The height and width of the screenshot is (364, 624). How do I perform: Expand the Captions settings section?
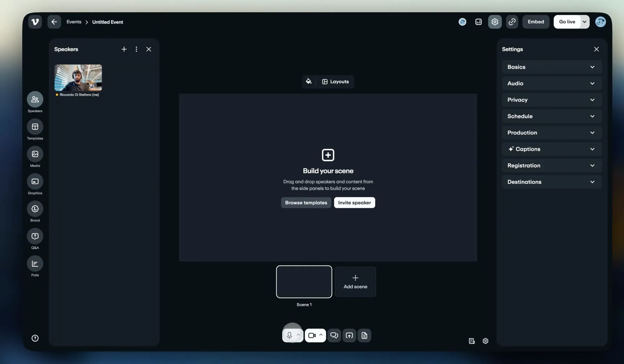(552, 149)
